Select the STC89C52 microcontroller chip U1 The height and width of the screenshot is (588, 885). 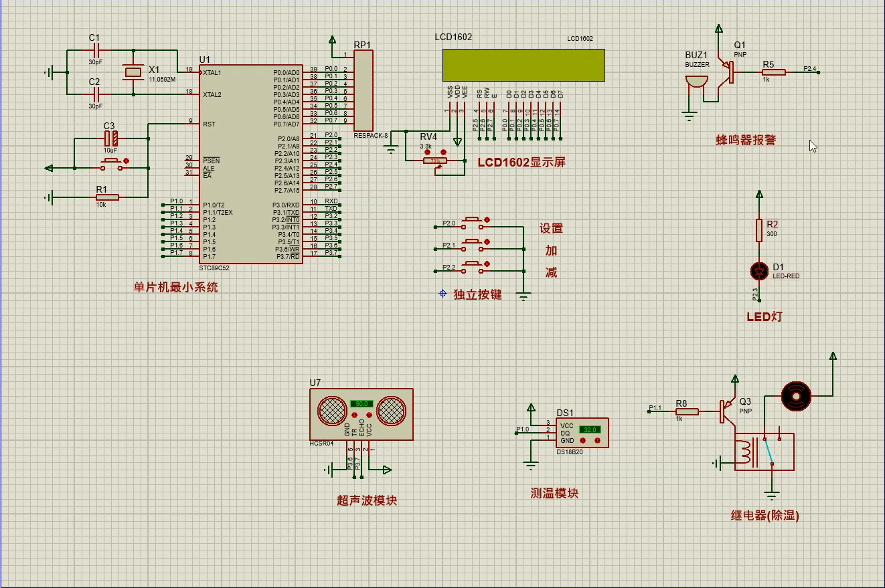tap(251, 164)
